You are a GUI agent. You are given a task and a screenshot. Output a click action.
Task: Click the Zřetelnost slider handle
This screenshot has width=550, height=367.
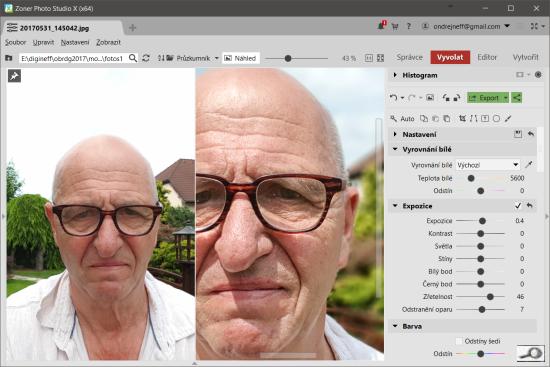click(490, 297)
